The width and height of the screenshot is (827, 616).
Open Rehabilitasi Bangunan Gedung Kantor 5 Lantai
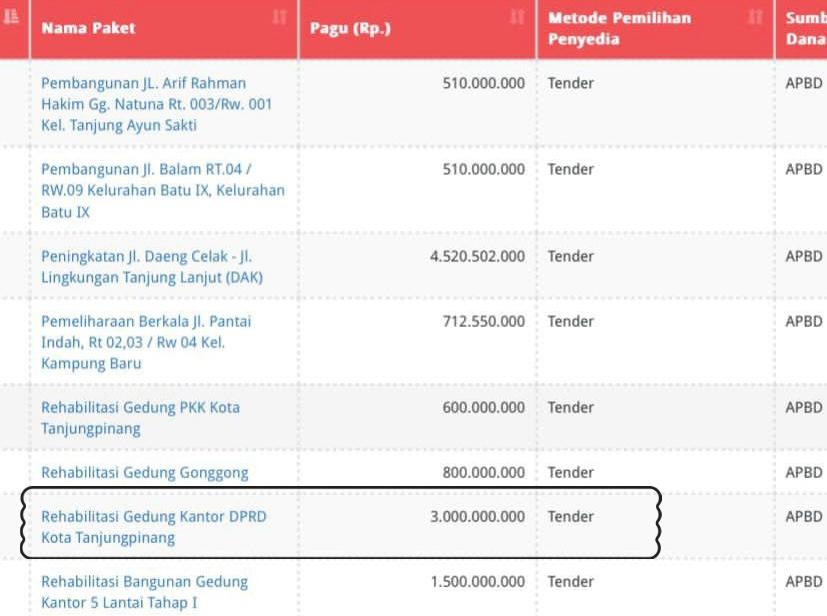[145, 592]
